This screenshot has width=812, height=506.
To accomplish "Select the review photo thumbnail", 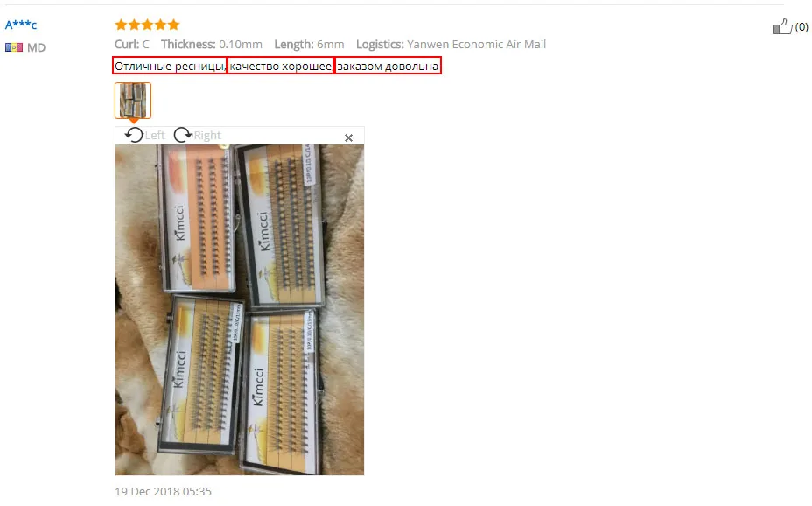I will (133, 101).
